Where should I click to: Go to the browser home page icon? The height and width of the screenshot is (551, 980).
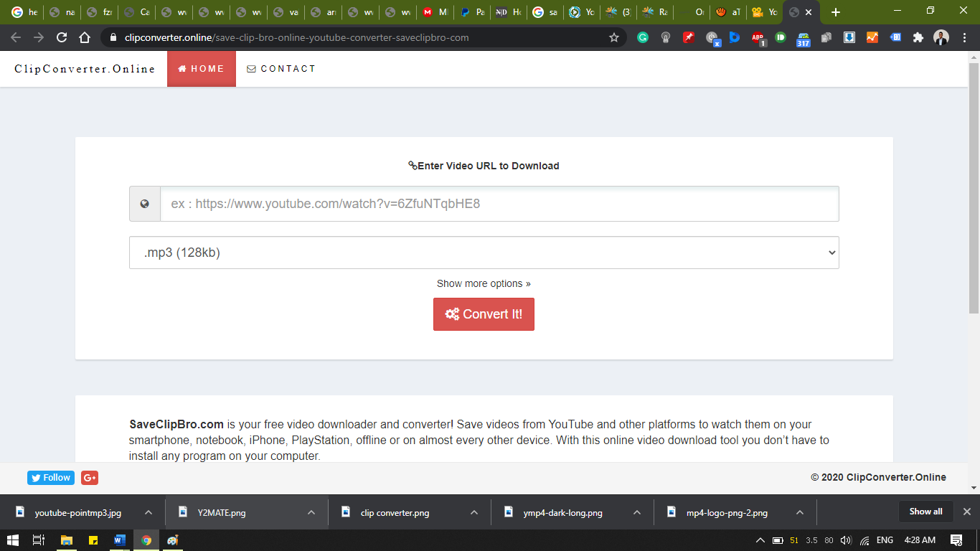coord(85,37)
